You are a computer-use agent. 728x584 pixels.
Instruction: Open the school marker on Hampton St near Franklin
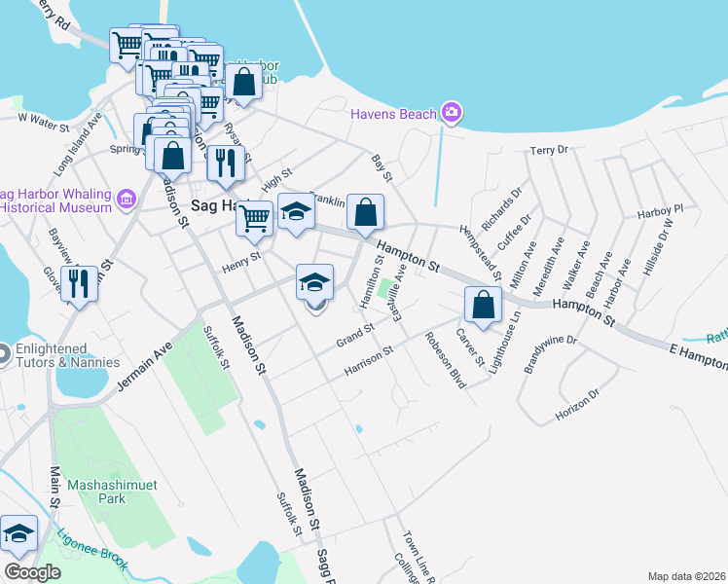coord(296,211)
